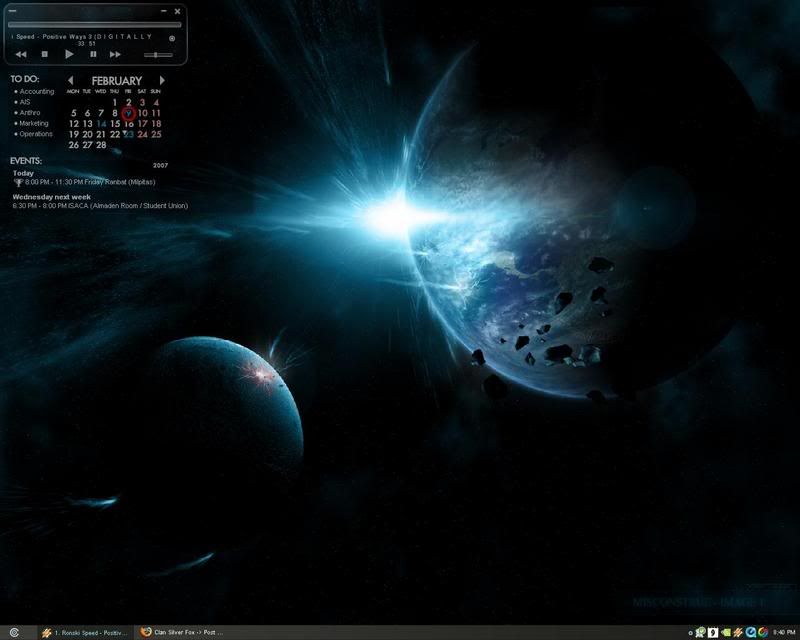Select February 28 on the calendar

pos(101,145)
